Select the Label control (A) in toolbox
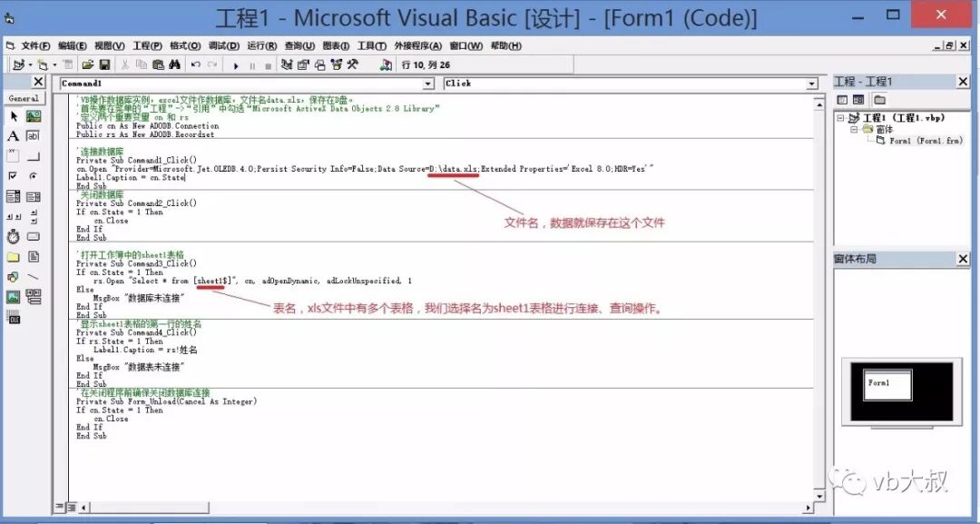980x524 pixels. [13, 136]
